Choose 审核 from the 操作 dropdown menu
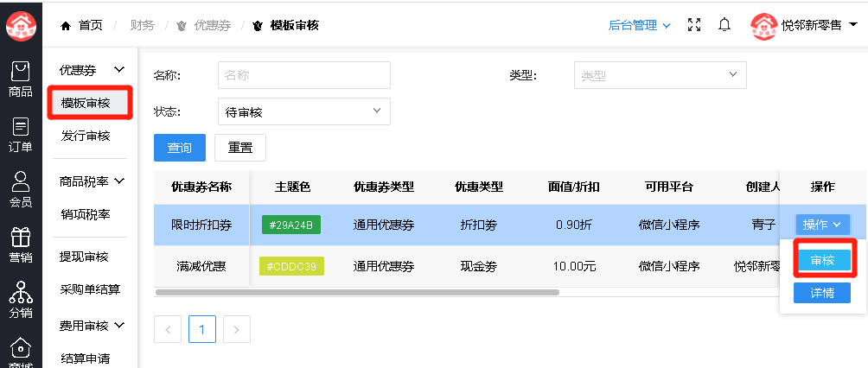This screenshot has height=368, width=868. [822, 260]
